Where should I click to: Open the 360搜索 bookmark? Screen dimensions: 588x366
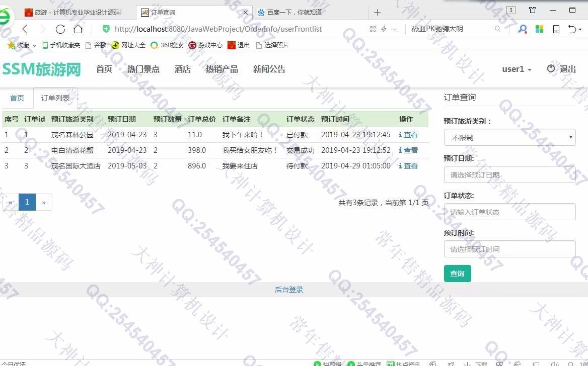coord(167,45)
